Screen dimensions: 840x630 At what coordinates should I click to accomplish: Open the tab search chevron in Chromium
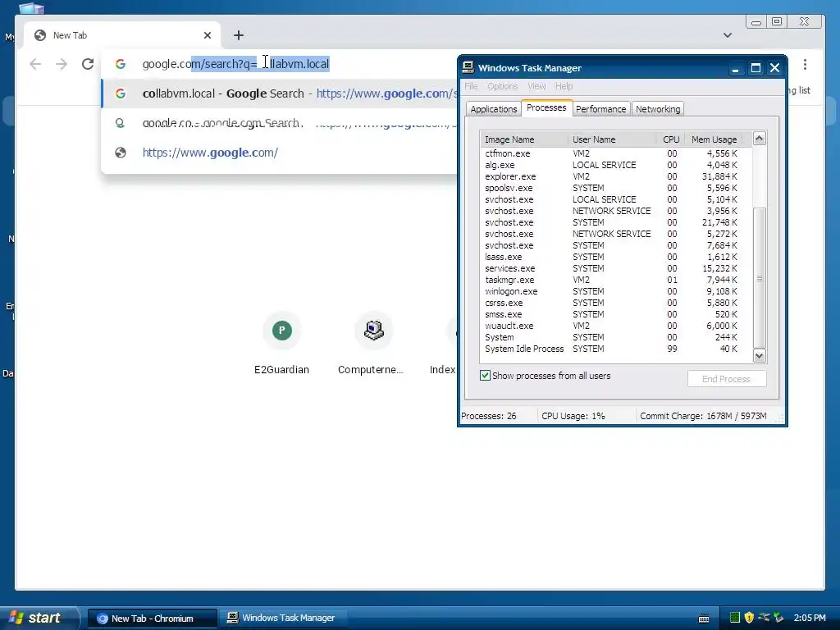(x=728, y=35)
